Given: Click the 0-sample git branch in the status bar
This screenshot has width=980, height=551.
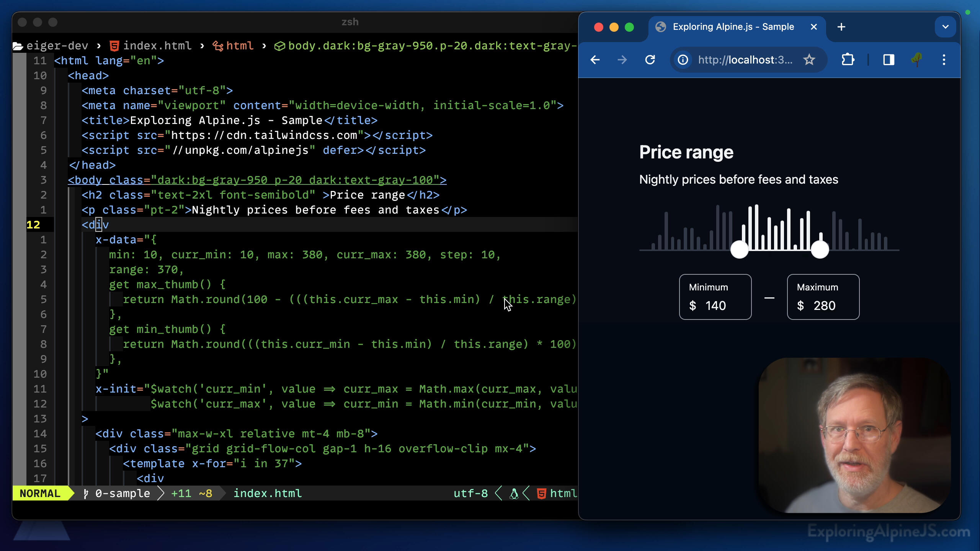Looking at the screenshot, I should [122, 493].
